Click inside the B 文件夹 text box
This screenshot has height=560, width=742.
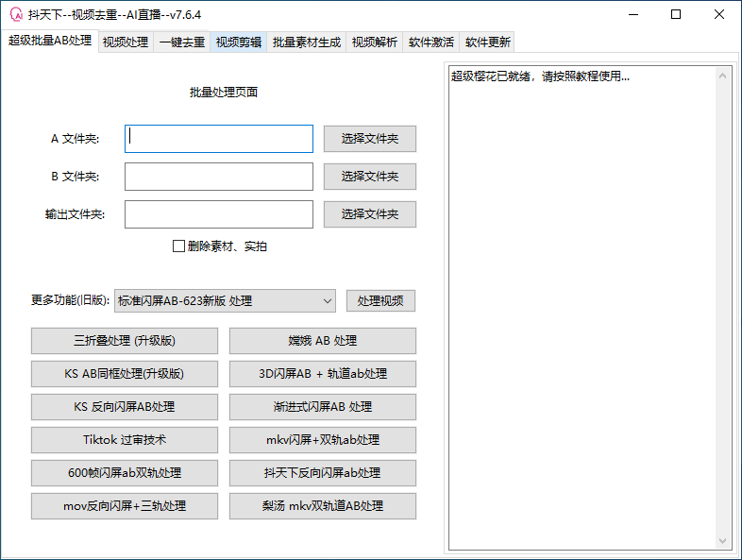coord(219,177)
